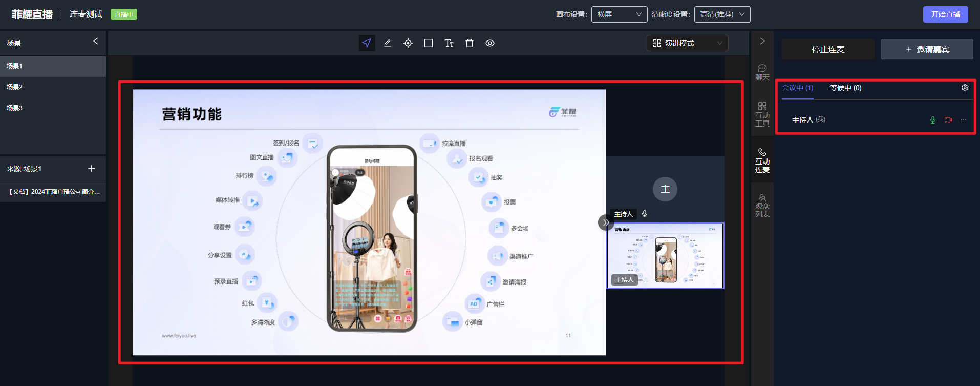Toggle the host camera in participant list
Image resolution: width=980 pixels, height=386 pixels.
pos(948,120)
